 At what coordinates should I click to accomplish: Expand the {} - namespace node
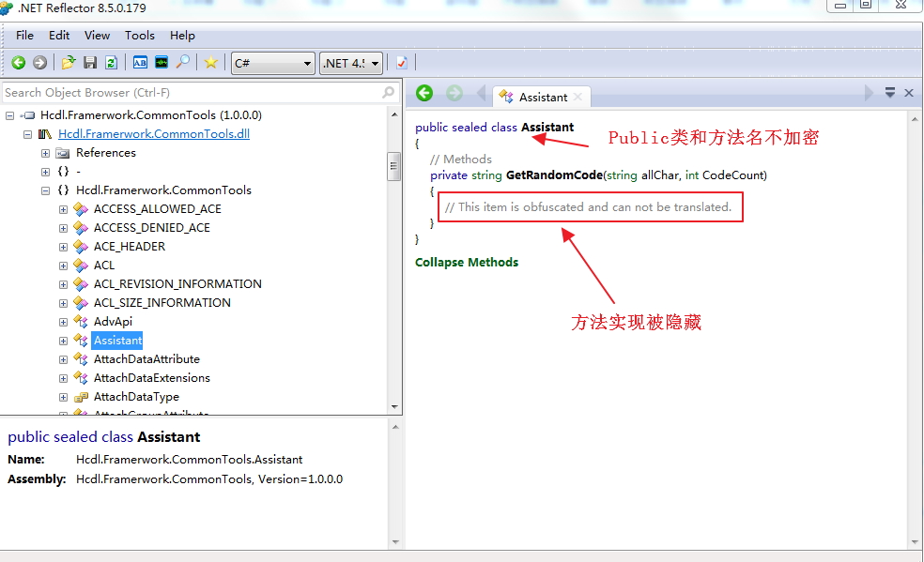pyautogui.click(x=45, y=172)
